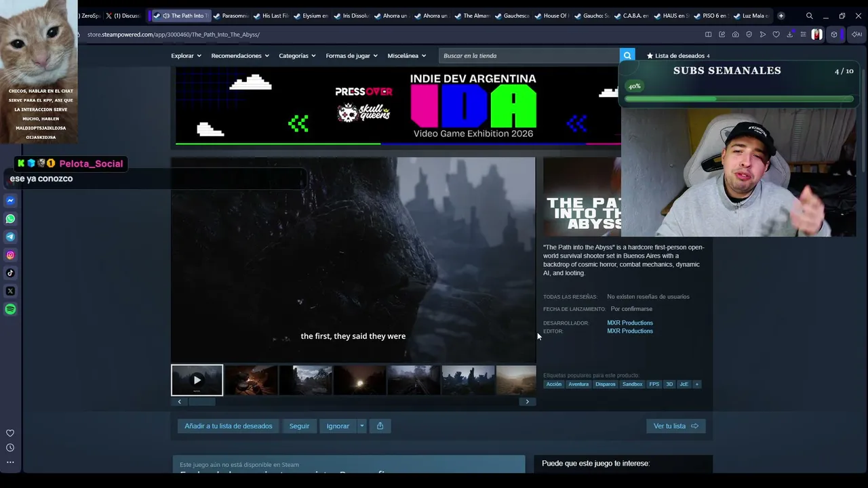The width and height of the screenshot is (868, 488).
Task: Open the browser downloads icon
Action: [789, 35]
